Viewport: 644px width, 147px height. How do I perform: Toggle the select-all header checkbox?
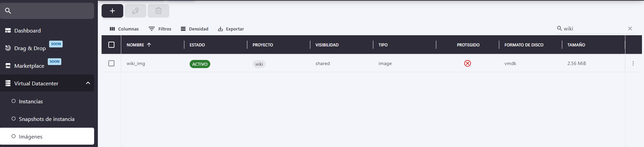point(111,45)
